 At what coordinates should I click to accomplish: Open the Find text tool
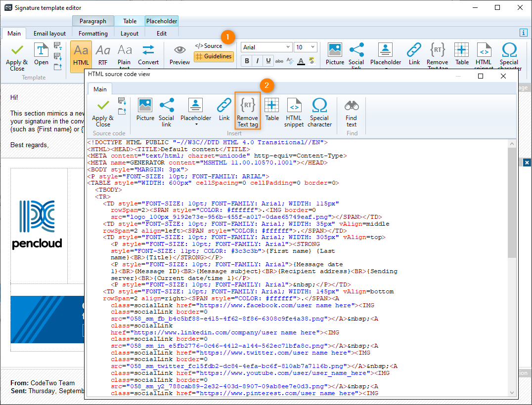tap(351, 110)
